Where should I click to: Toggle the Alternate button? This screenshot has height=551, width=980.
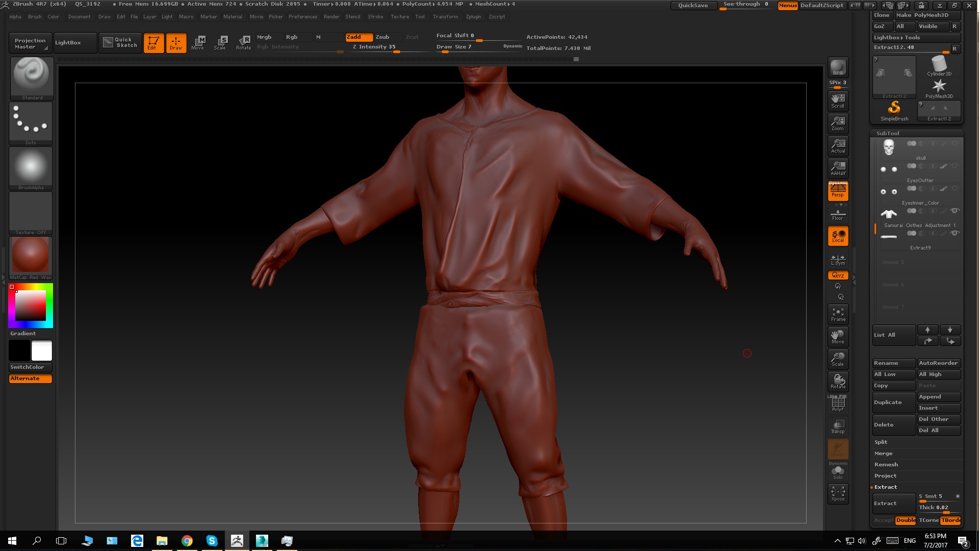click(x=31, y=379)
